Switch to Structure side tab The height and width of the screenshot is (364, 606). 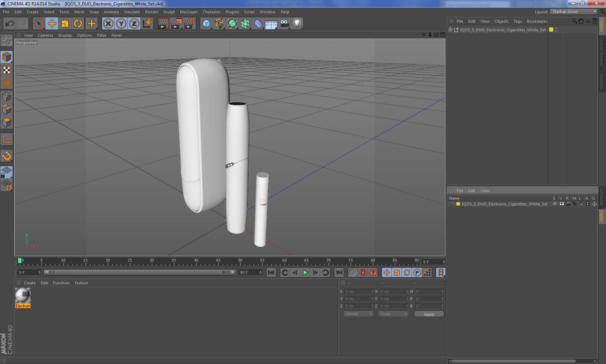coord(602,81)
